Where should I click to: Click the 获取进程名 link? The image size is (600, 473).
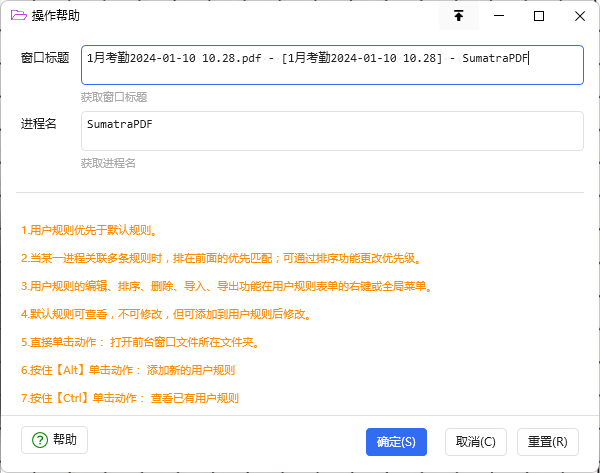108,163
